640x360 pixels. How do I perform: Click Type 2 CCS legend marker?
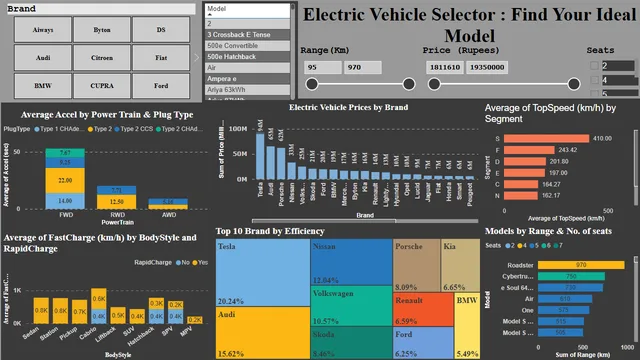117,129
